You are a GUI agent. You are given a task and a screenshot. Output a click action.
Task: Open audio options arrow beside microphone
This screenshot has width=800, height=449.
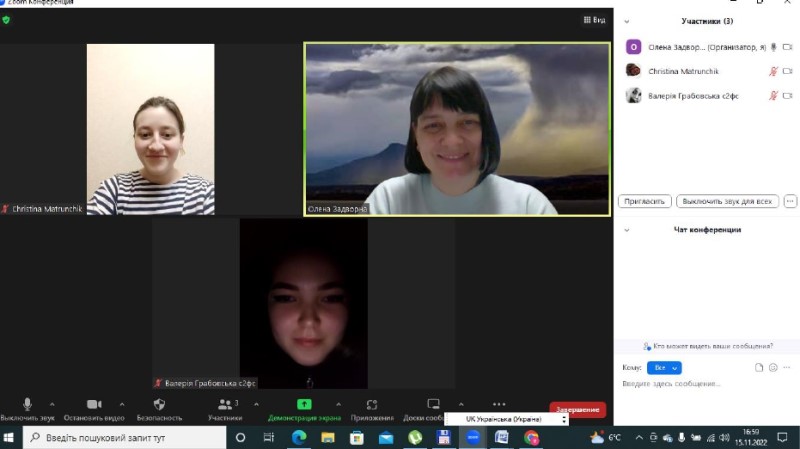click(52, 404)
